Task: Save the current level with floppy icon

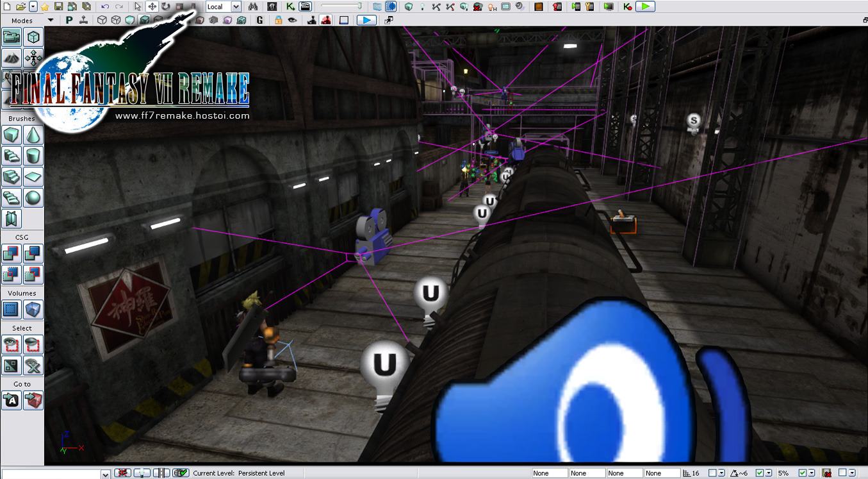Action: (58, 7)
